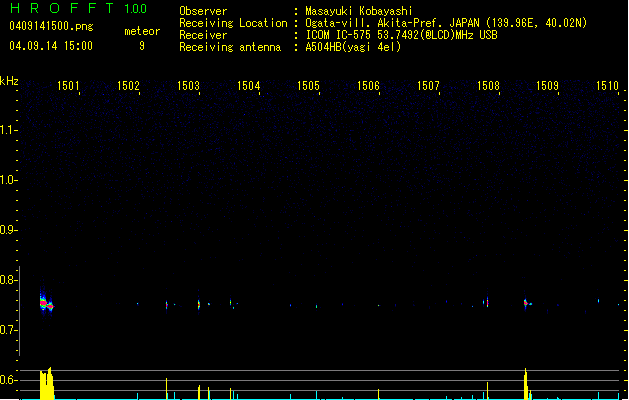Click the ICOM IC-575 receiver text
Viewport: 629px width, 400px height.
click(x=401, y=35)
